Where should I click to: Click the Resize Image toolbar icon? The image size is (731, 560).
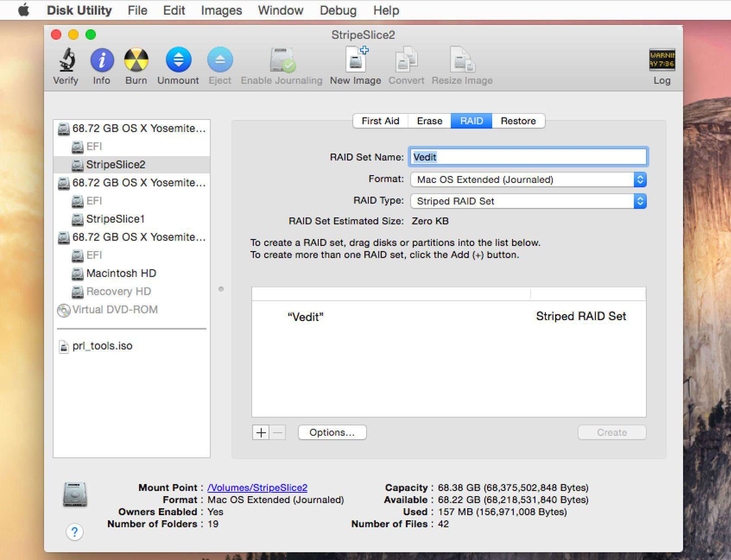[462, 59]
